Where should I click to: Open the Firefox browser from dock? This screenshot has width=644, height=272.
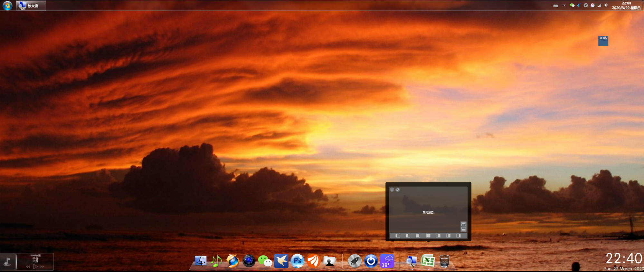click(x=232, y=261)
